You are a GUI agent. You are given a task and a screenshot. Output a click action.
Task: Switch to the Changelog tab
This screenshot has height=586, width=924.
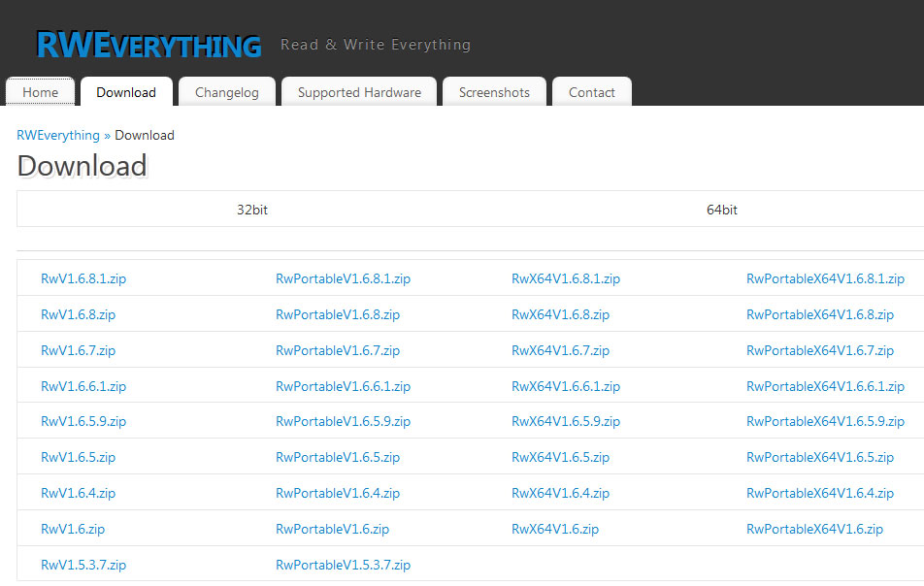pos(227,92)
